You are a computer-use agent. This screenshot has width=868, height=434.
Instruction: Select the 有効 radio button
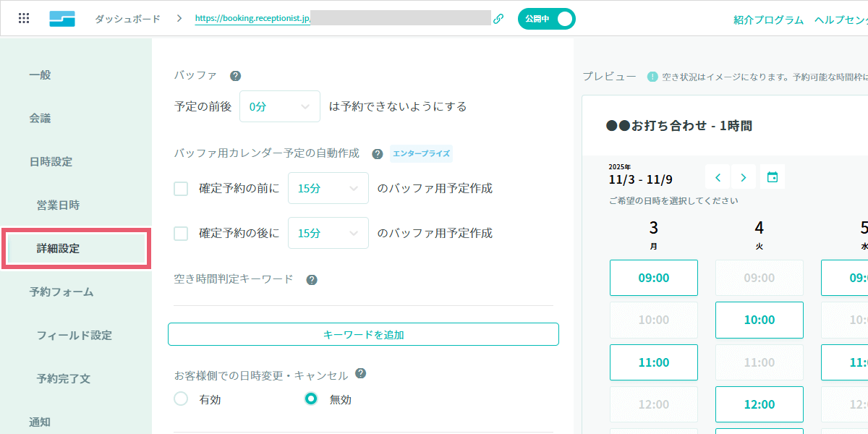pyautogui.click(x=181, y=398)
